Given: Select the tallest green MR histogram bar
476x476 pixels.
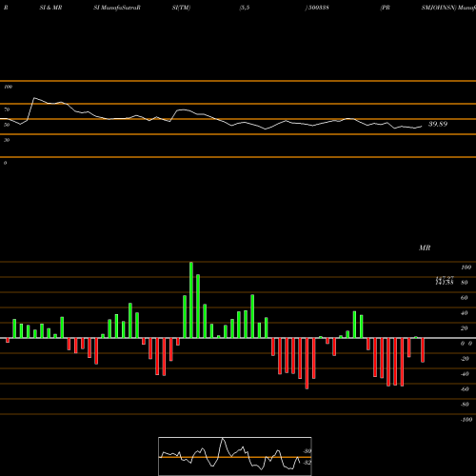Looking at the screenshot, I should pyautogui.click(x=191, y=300).
